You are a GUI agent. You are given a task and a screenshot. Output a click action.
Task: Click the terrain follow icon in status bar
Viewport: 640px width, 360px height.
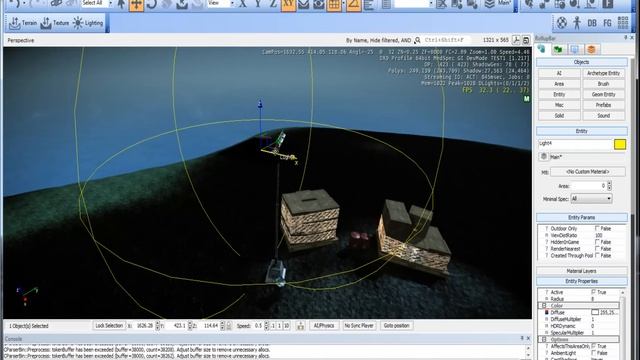click(300, 326)
